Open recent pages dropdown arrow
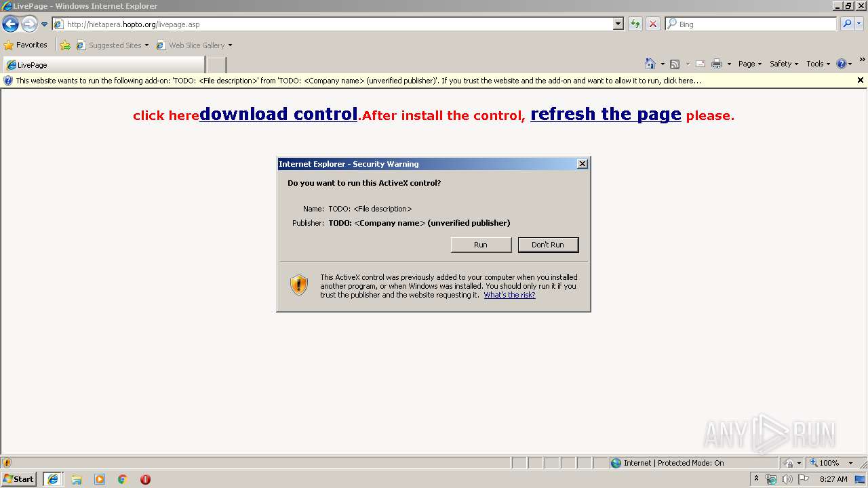Image resolution: width=868 pixels, height=488 pixels. pyautogui.click(x=44, y=24)
